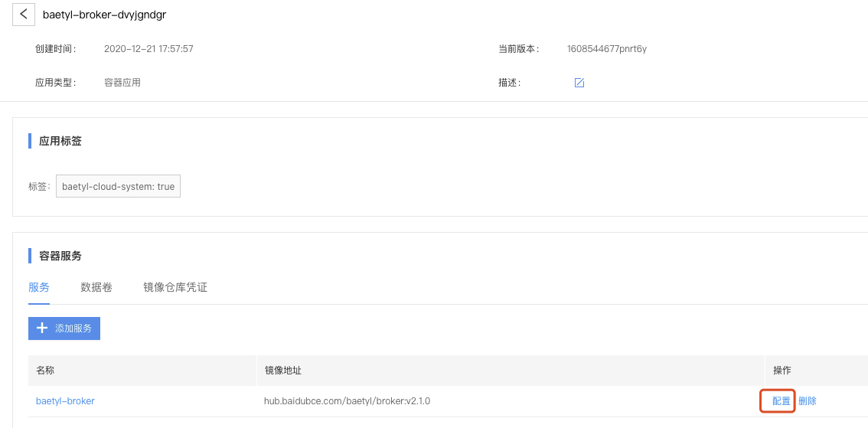Select the baetyl-cloud-system: true tag
868x428 pixels.
[x=118, y=187]
